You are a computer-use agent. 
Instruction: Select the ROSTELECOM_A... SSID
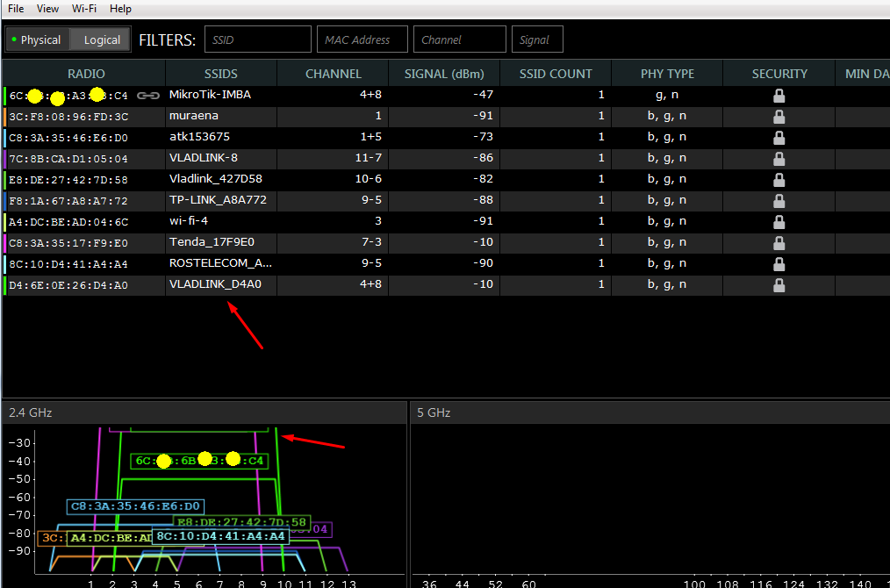click(221, 262)
